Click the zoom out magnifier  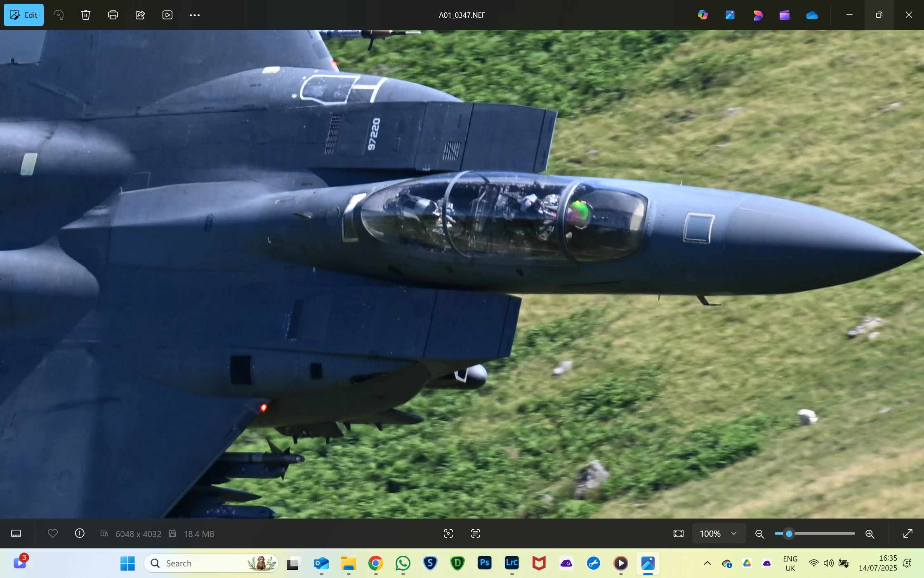(x=759, y=534)
